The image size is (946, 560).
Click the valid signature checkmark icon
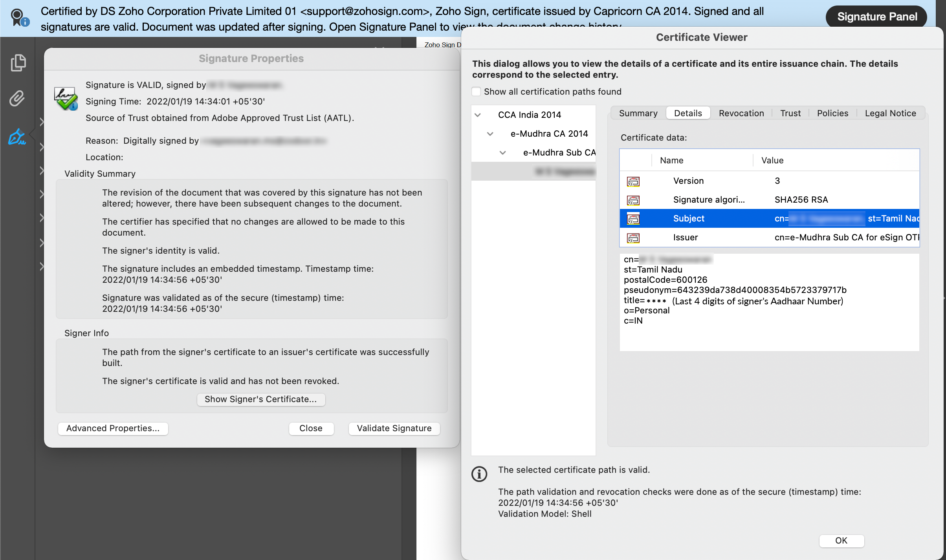(66, 99)
